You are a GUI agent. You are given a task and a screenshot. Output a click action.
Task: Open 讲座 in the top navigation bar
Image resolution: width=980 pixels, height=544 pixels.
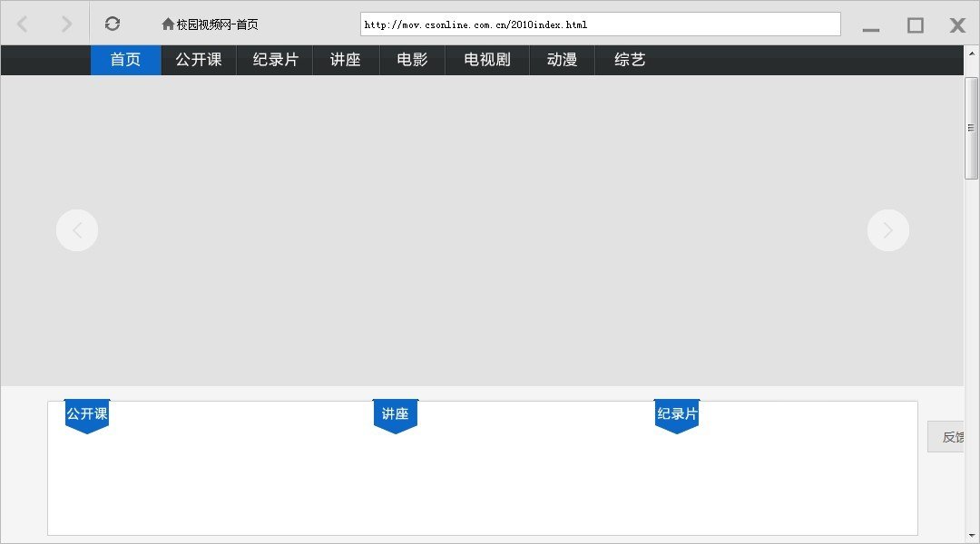tap(346, 61)
